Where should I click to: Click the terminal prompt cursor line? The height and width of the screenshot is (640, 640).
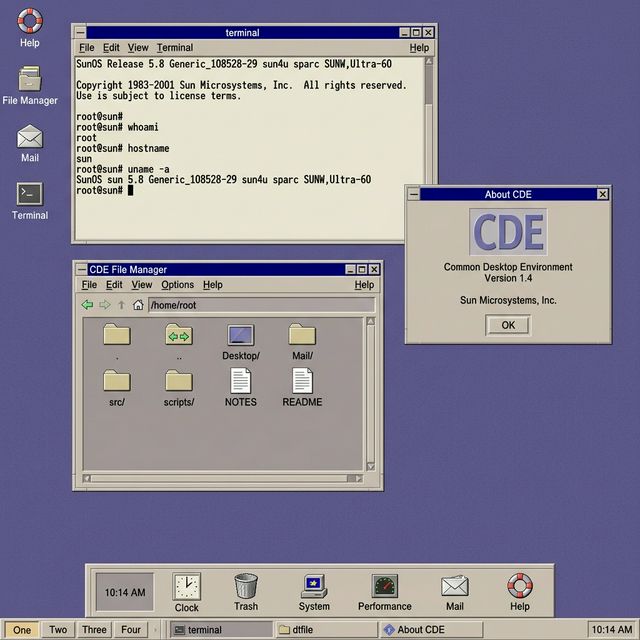click(104, 190)
